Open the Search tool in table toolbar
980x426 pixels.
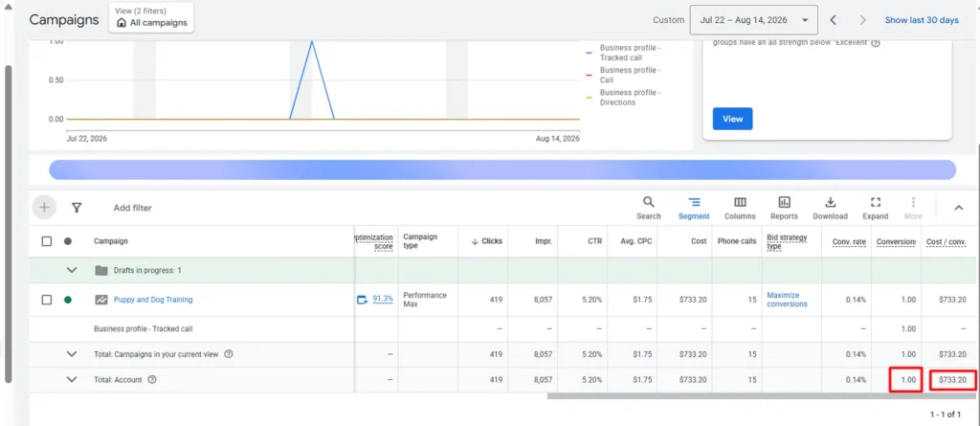coord(648,209)
